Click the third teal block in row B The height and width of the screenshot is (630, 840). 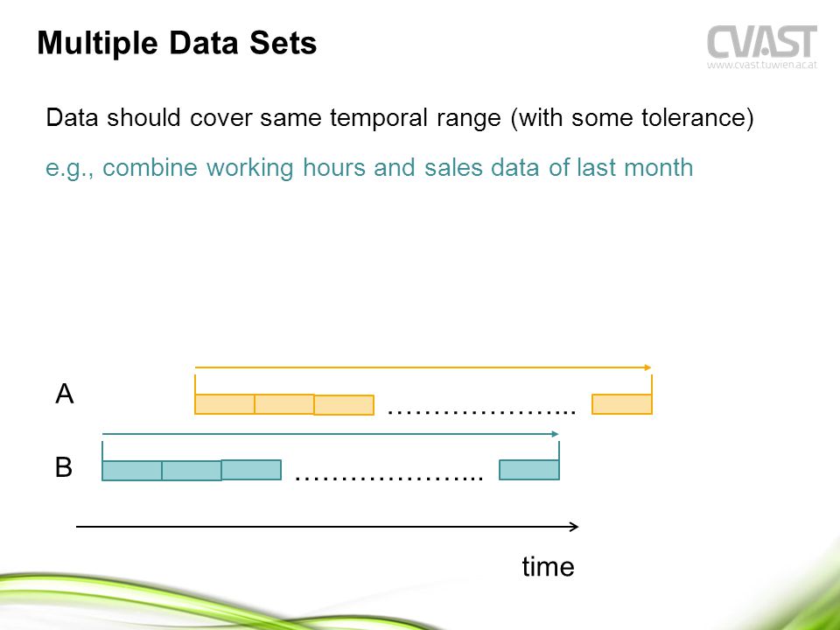coord(251,469)
